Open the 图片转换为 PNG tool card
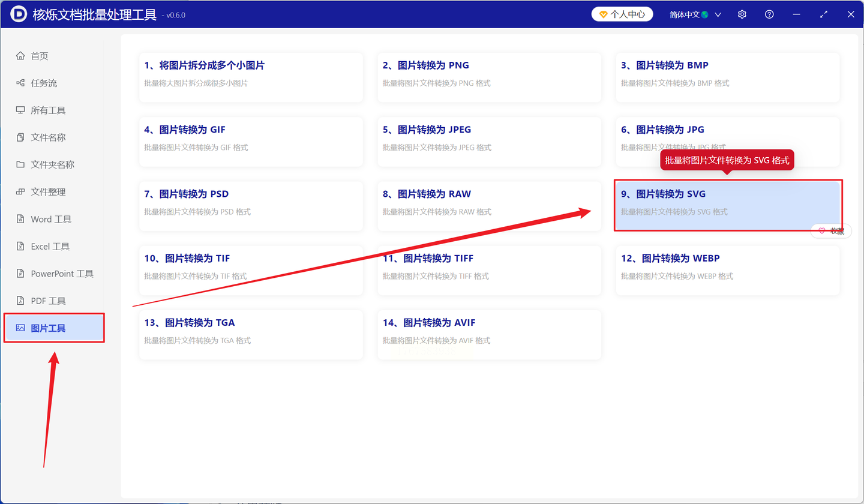The width and height of the screenshot is (864, 504). coord(490,77)
